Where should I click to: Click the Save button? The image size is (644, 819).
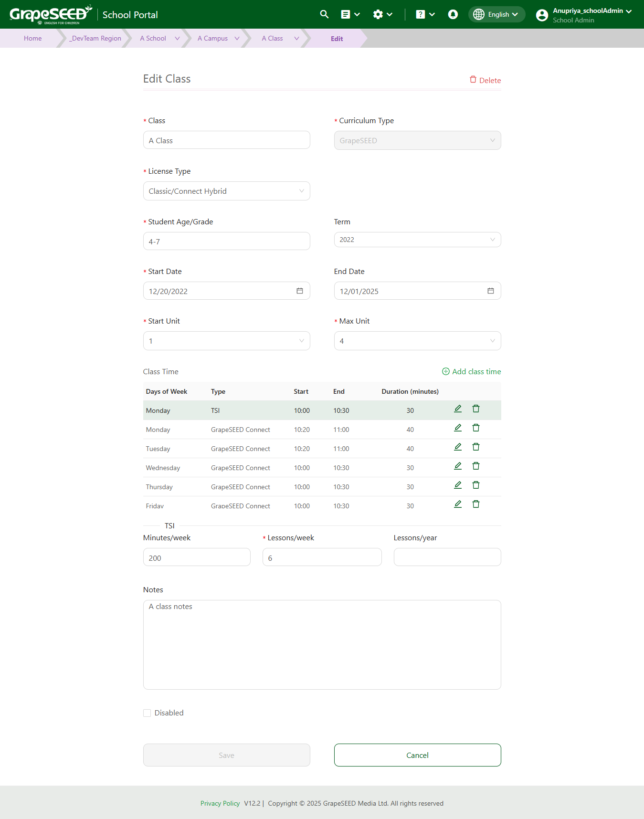point(227,755)
